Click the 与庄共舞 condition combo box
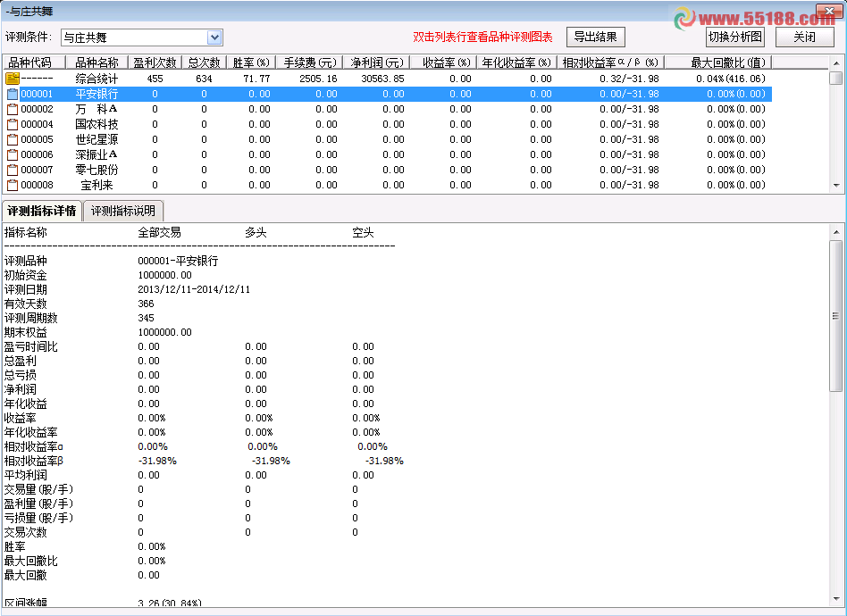This screenshot has height=616, width=847. pyautogui.click(x=141, y=37)
